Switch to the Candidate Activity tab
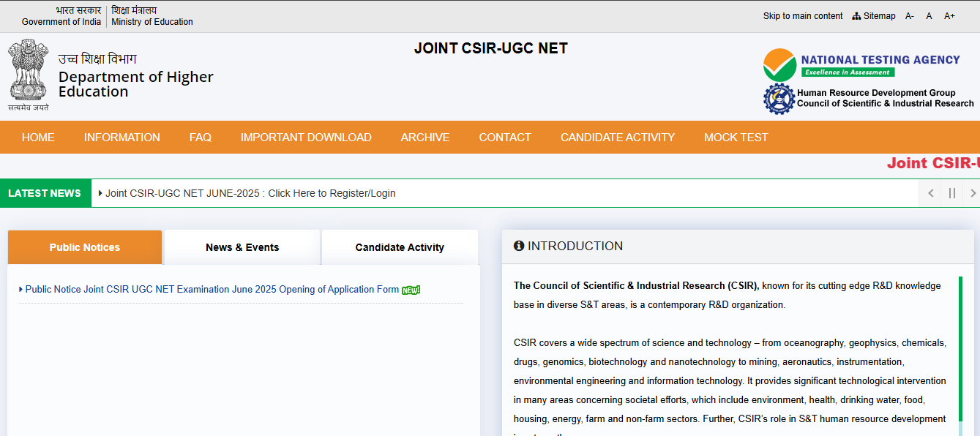The height and width of the screenshot is (436, 980). [x=400, y=247]
